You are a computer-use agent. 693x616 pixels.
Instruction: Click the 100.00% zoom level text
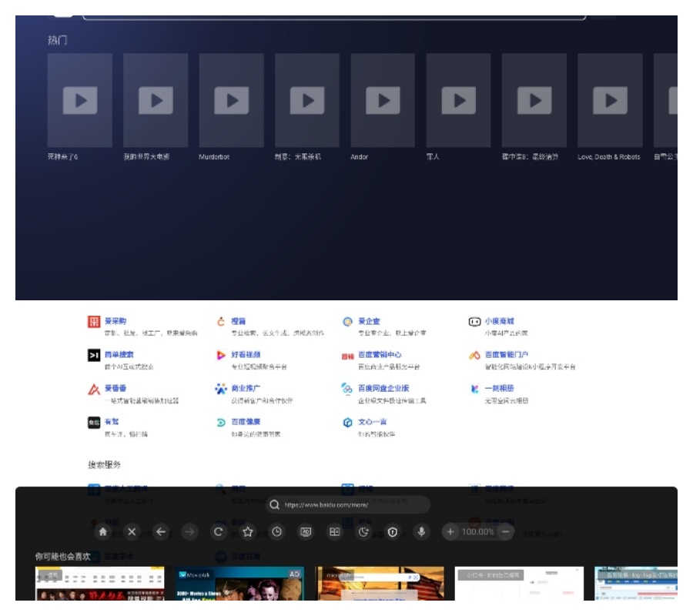click(x=477, y=531)
